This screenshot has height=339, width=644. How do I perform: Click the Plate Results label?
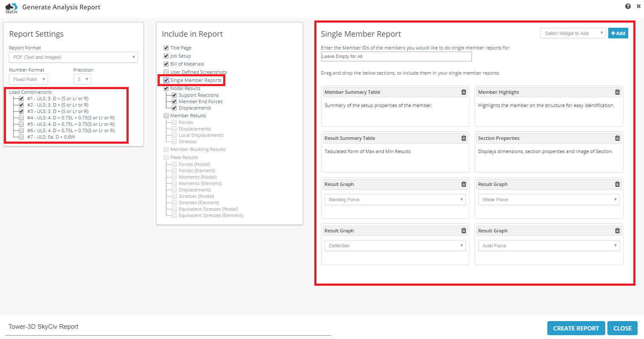(x=184, y=157)
